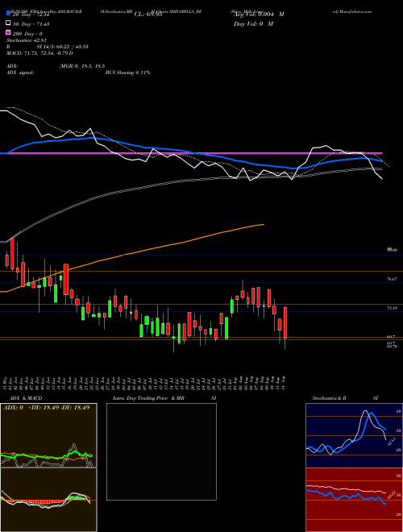Click the 'CL: 69.95' closing price value
This screenshot has height=532, width=403.
148,15
